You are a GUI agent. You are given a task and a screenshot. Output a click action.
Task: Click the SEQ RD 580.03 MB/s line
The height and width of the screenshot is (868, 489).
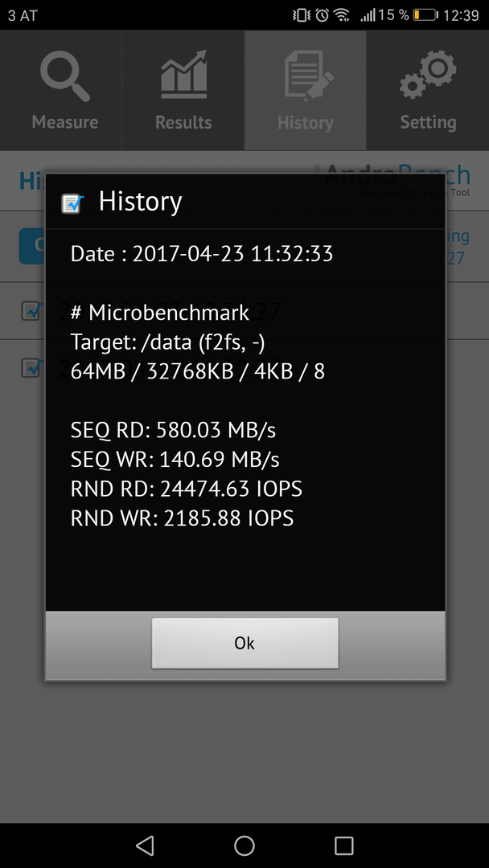point(174,430)
